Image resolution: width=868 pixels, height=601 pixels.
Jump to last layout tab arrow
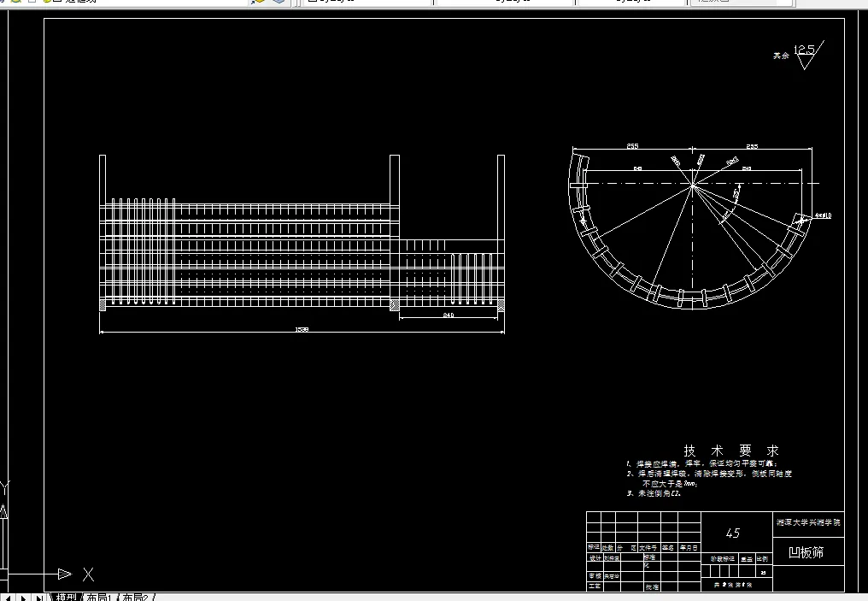pyautogui.click(x=38, y=598)
